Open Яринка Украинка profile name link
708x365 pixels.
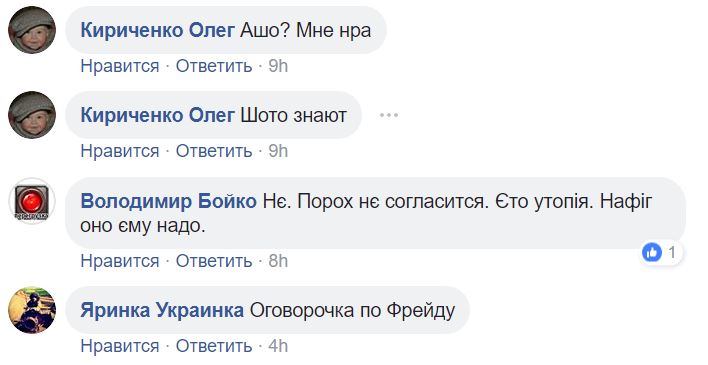click(162, 311)
